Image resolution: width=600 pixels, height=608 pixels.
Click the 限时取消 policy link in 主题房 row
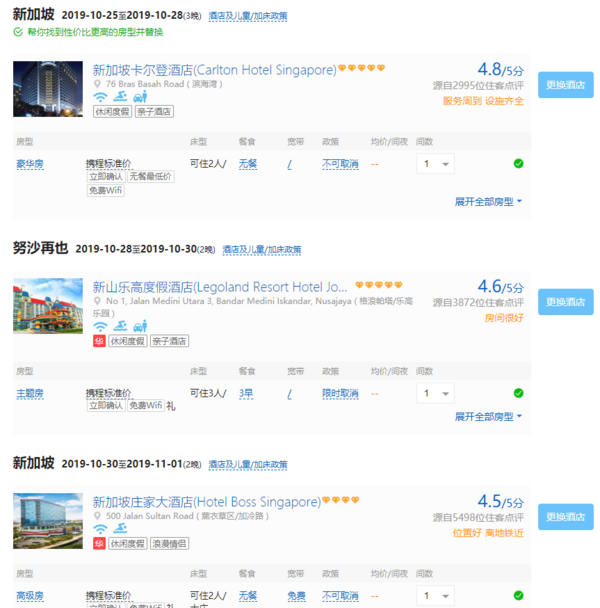pyautogui.click(x=340, y=394)
